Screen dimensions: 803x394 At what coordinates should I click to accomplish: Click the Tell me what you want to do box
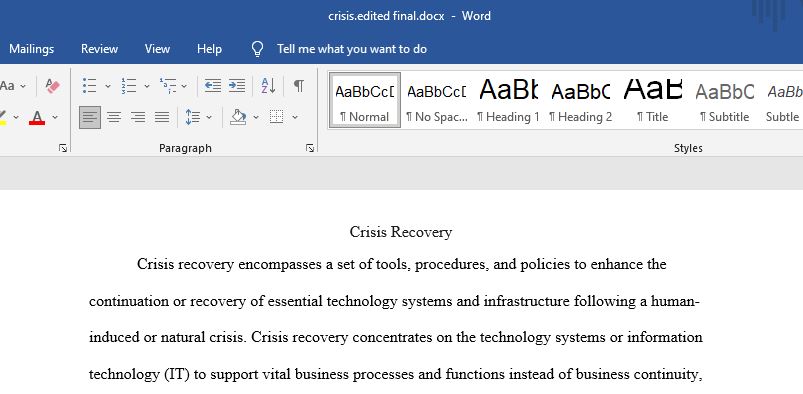click(351, 49)
